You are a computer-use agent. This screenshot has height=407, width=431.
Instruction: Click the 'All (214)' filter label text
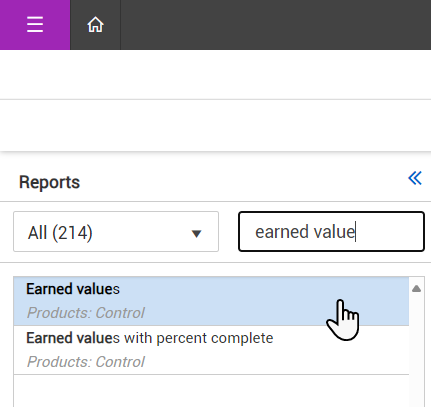pyautogui.click(x=60, y=233)
